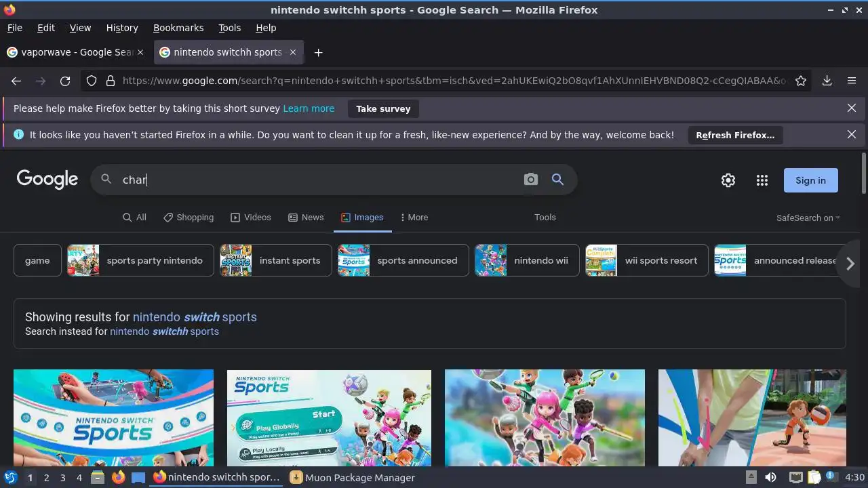Select the sports party nintendo chip
This screenshot has height=488, width=868.
tap(140, 260)
